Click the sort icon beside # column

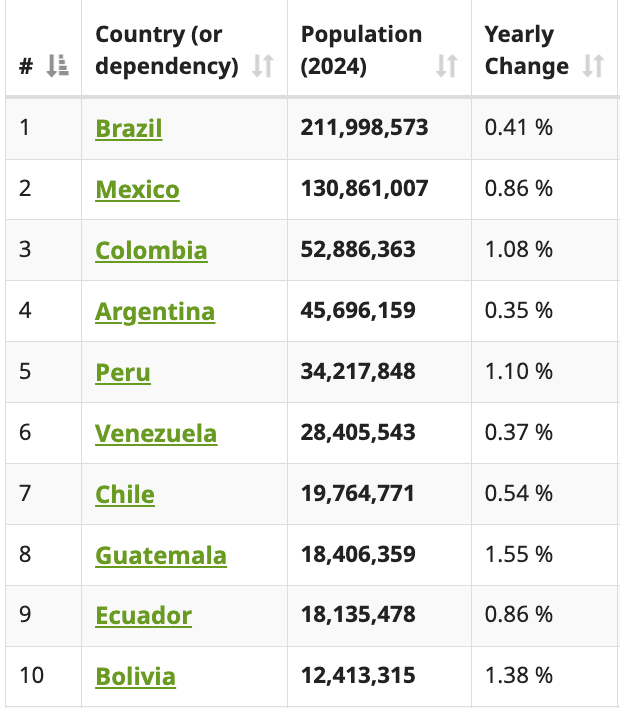tap(57, 67)
